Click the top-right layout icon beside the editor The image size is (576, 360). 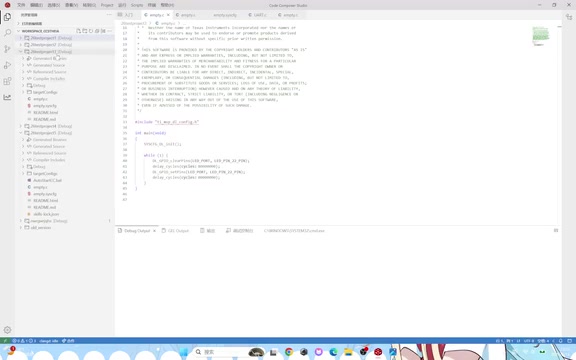coord(569,17)
